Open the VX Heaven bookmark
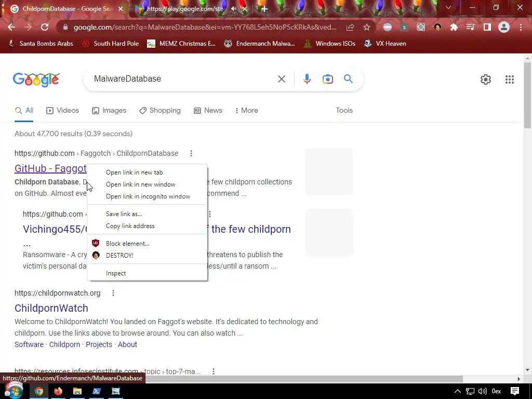The image size is (532, 399). pos(385,44)
